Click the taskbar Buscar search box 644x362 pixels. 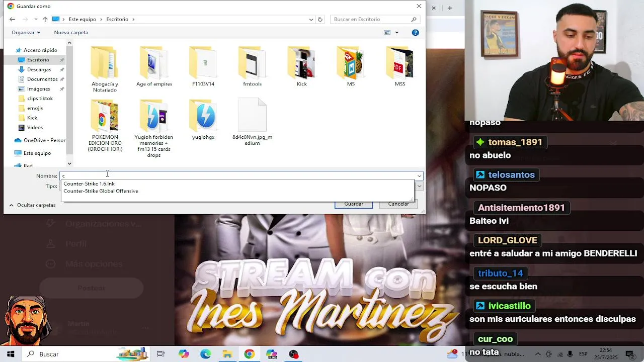pos(87,354)
